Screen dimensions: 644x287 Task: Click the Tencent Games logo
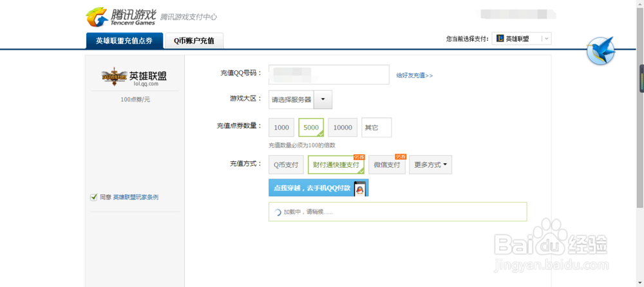point(121,17)
